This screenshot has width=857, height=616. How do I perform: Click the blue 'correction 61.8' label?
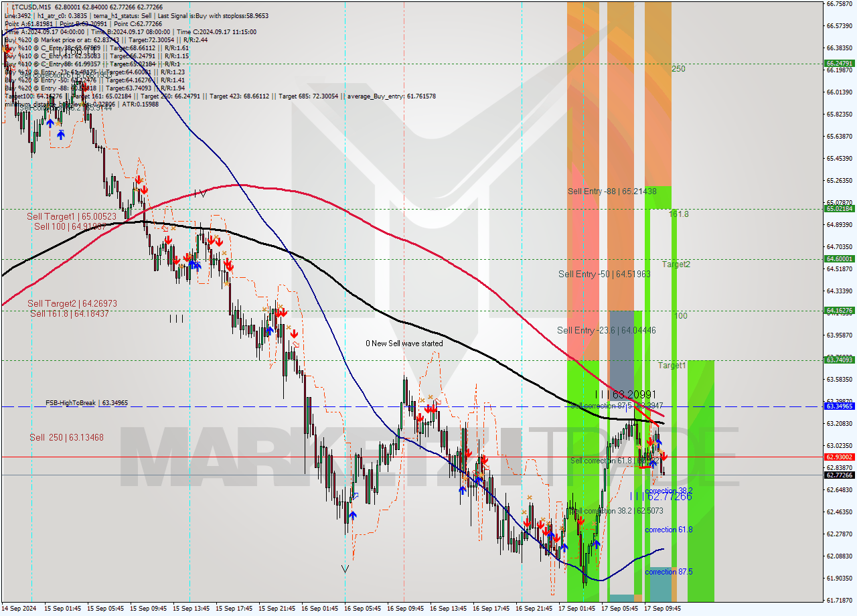coord(669,530)
